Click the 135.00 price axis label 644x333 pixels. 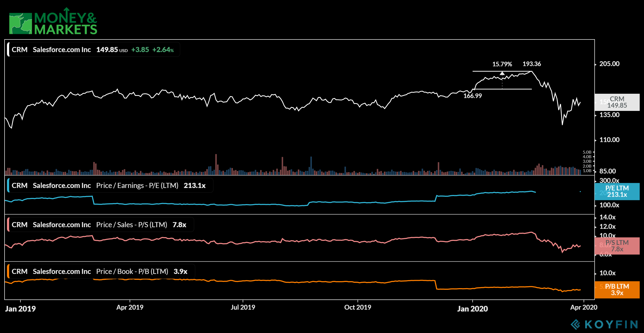[609, 115]
